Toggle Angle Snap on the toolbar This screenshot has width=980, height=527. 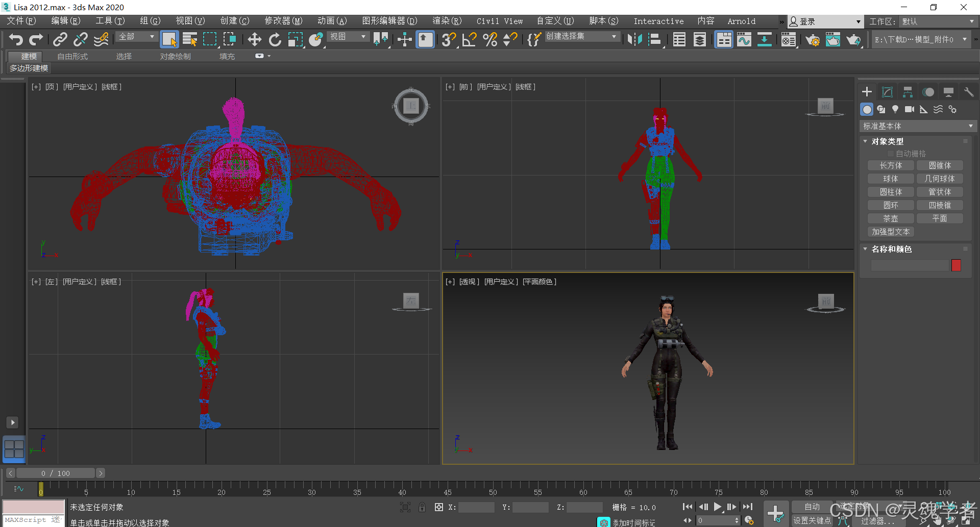(469, 39)
